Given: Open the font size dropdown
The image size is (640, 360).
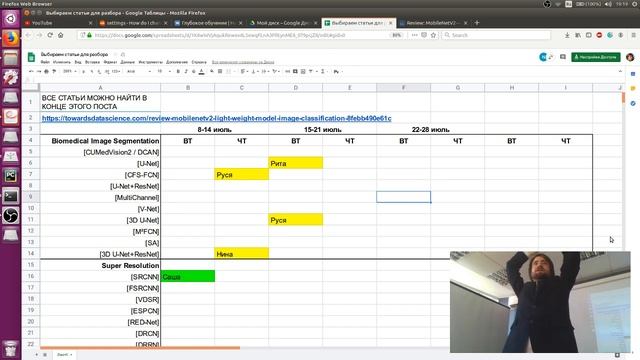Looking at the screenshot, I should click(164, 71).
